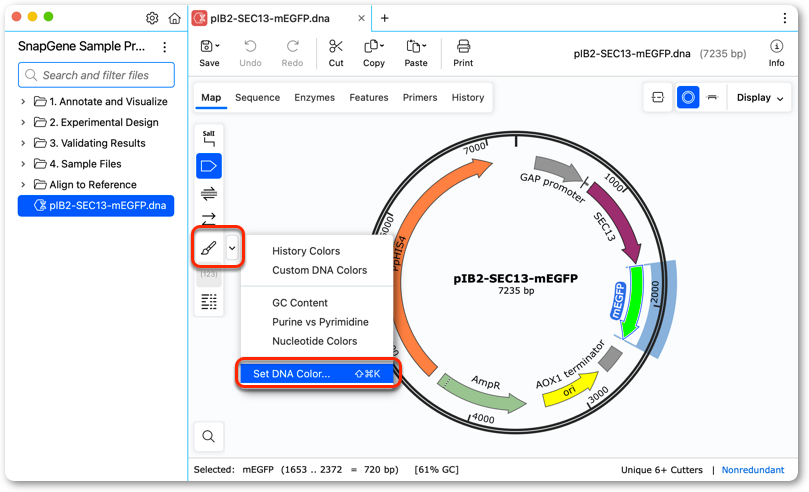Switch to the Sequence tab
Image resolution: width=809 pixels, height=492 pixels.
(x=257, y=97)
